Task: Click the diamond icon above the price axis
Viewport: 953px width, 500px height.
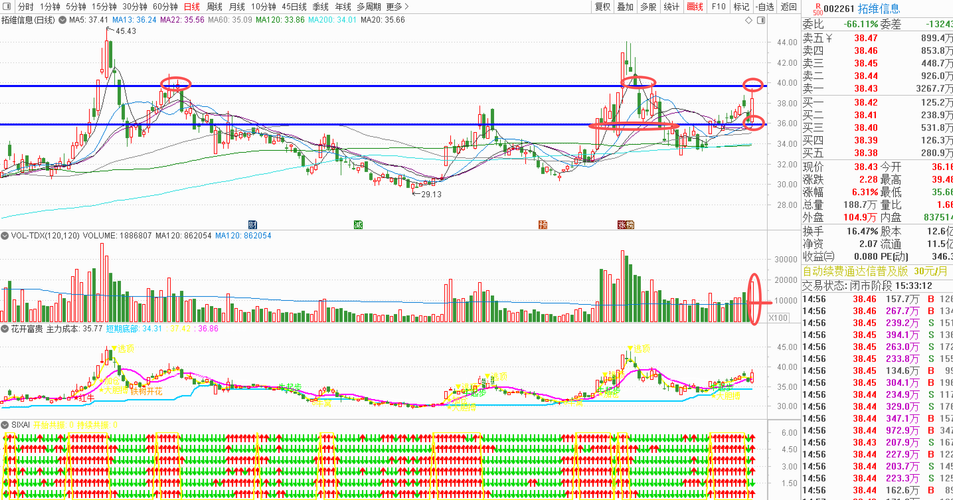Action: (749, 20)
